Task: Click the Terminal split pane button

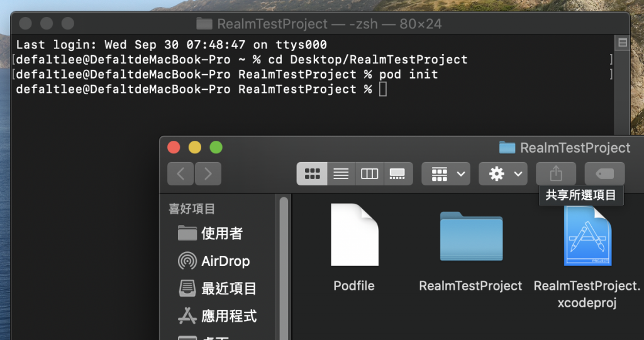Action: click(623, 43)
